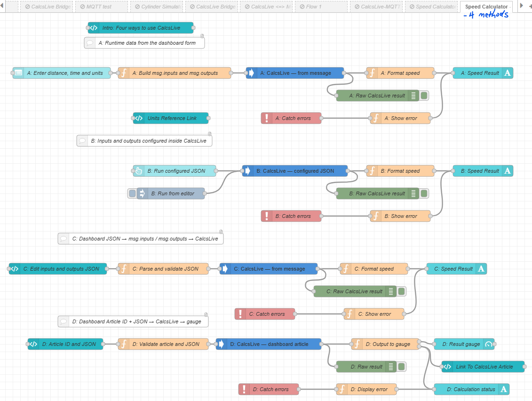Click function icon on A: Show error
This screenshot has height=401, width=532.
click(376, 118)
